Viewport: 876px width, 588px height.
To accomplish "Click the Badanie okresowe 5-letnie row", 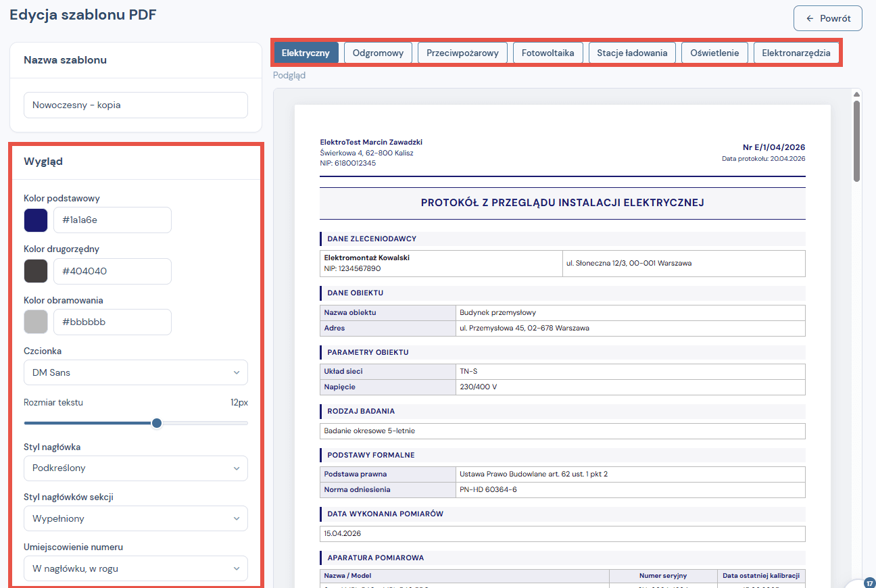I will coord(562,431).
